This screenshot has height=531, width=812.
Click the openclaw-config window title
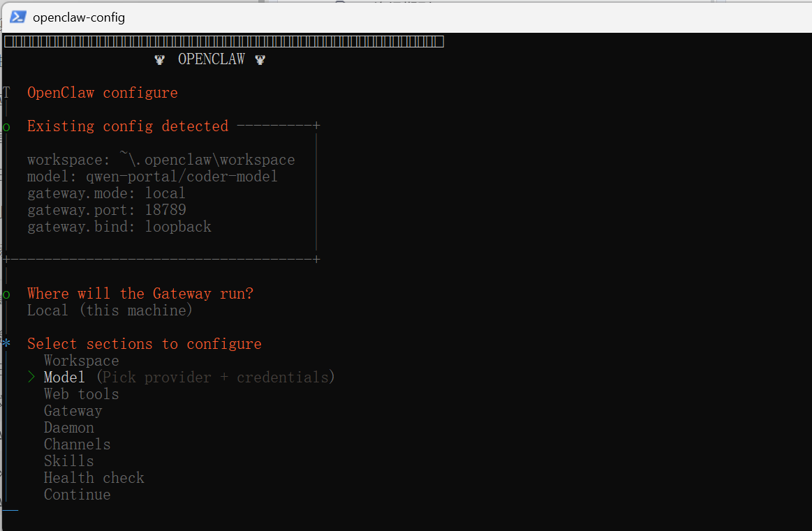click(x=79, y=17)
